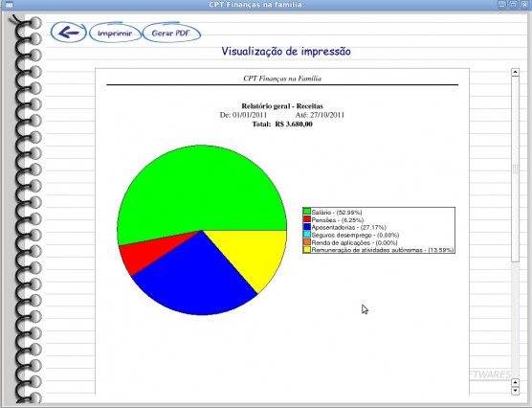Click the green Salário legend swatch

tap(307, 212)
